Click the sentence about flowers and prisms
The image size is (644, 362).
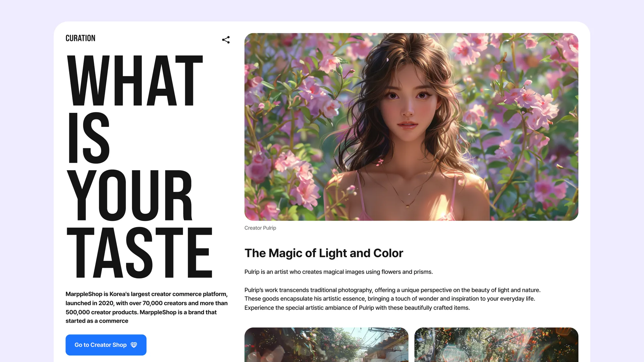point(338,272)
